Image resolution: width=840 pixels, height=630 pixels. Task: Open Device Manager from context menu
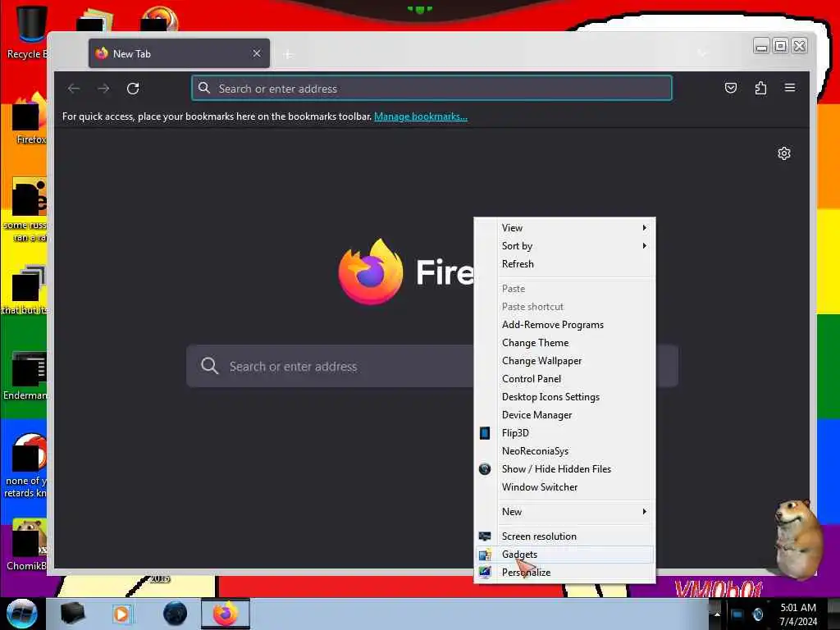[564, 415]
